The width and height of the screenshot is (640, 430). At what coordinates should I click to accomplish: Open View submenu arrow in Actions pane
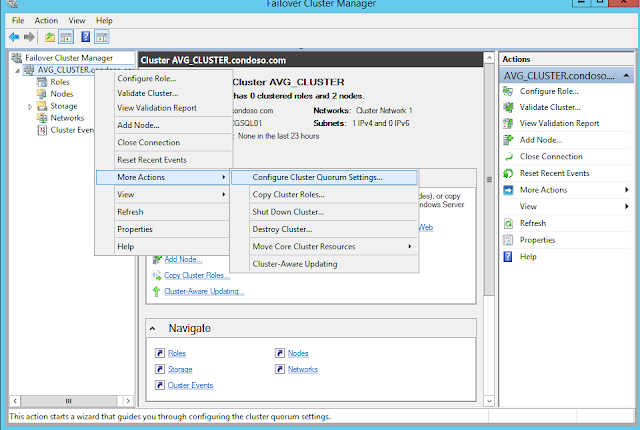627,206
